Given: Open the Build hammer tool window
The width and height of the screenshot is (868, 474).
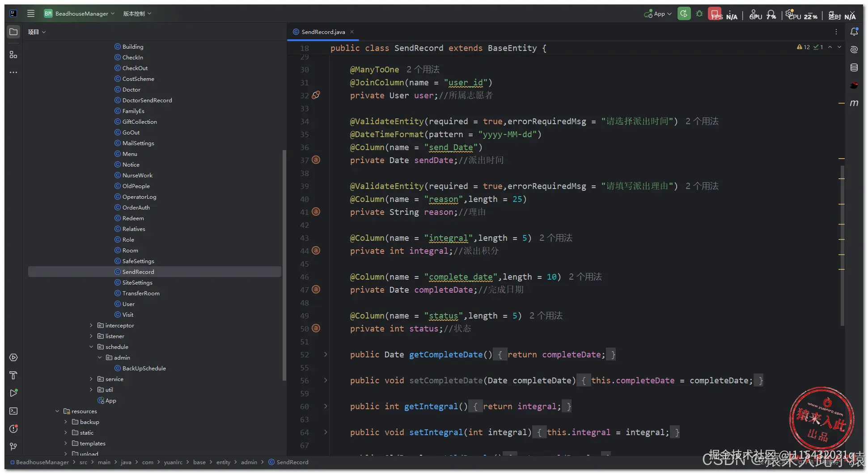Looking at the screenshot, I should 13,375.
